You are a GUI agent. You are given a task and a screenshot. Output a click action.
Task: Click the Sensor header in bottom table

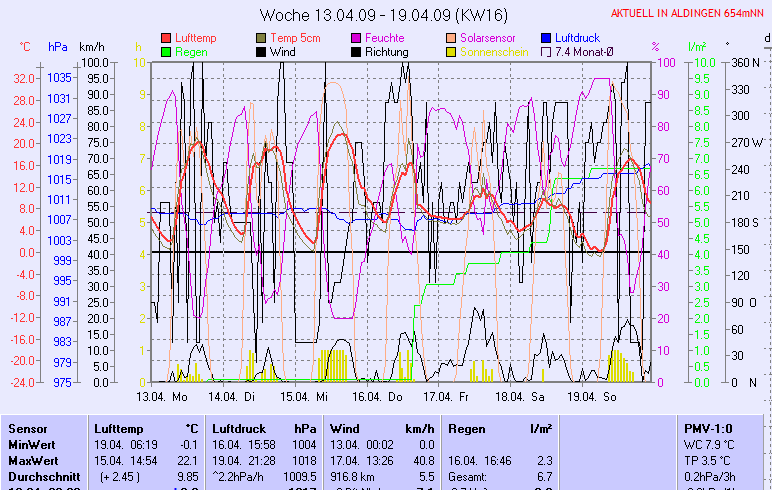pyautogui.click(x=27, y=428)
